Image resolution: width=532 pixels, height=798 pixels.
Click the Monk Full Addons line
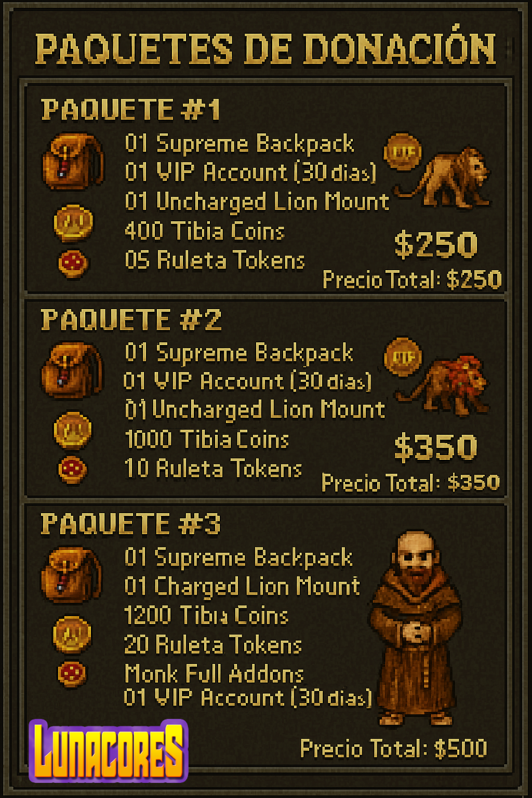[214, 674]
